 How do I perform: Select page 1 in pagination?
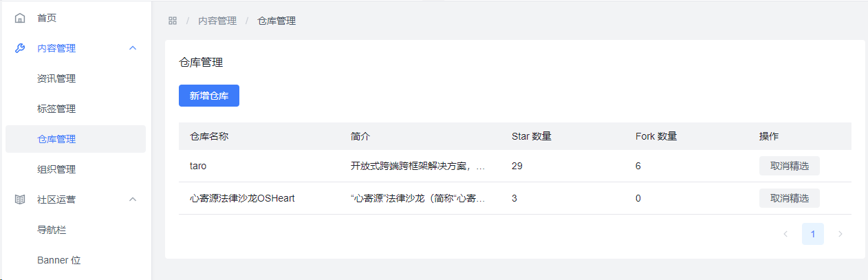(813, 234)
